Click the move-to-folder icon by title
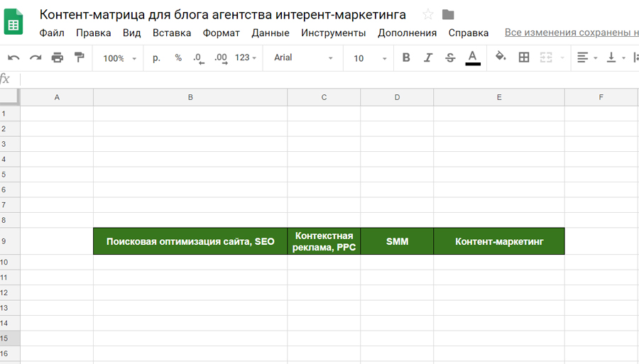The width and height of the screenshot is (639, 364). click(448, 15)
